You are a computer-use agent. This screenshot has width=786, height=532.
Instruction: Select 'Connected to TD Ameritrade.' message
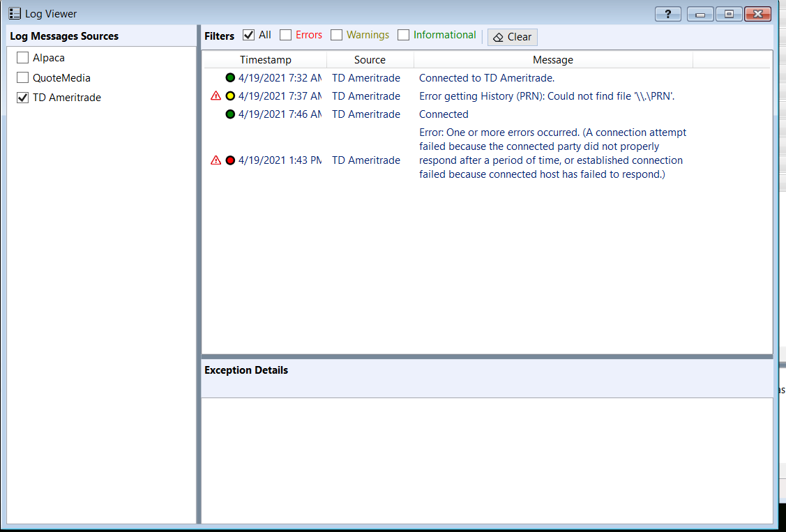[x=487, y=78]
